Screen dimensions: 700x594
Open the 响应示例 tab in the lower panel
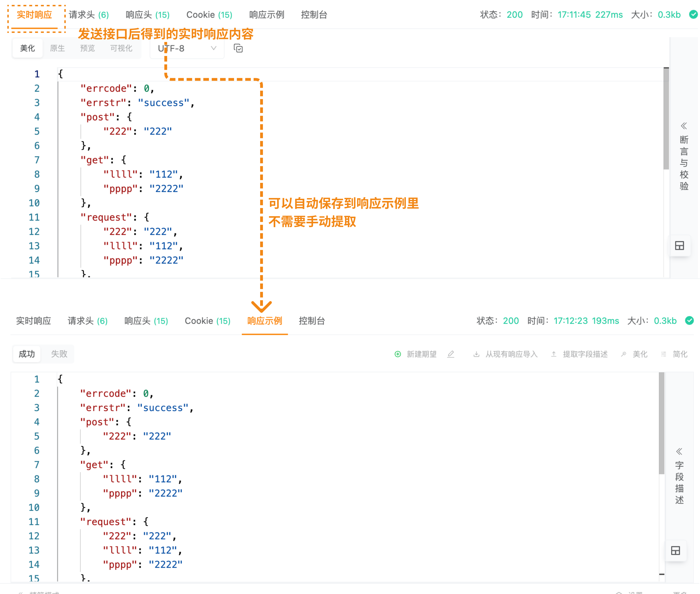(x=265, y=321)
